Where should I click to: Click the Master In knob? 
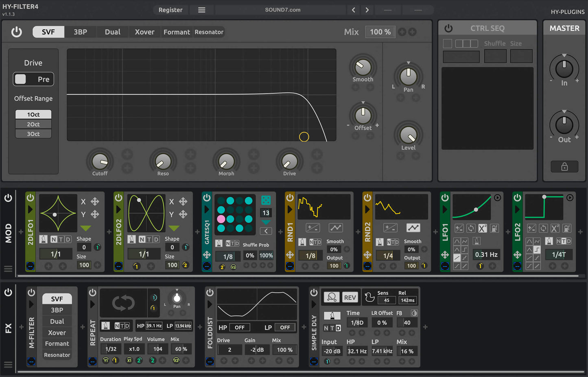coord(564,68)
